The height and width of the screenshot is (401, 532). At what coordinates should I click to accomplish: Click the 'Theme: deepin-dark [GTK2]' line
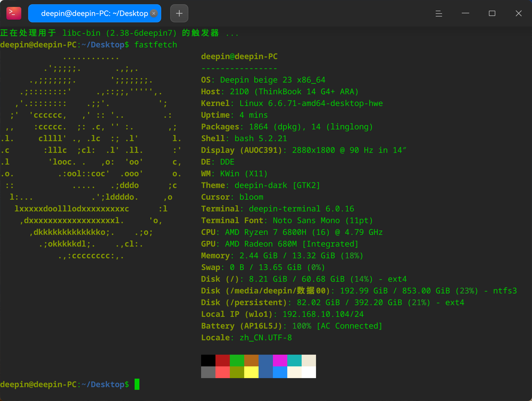[261, 185]
